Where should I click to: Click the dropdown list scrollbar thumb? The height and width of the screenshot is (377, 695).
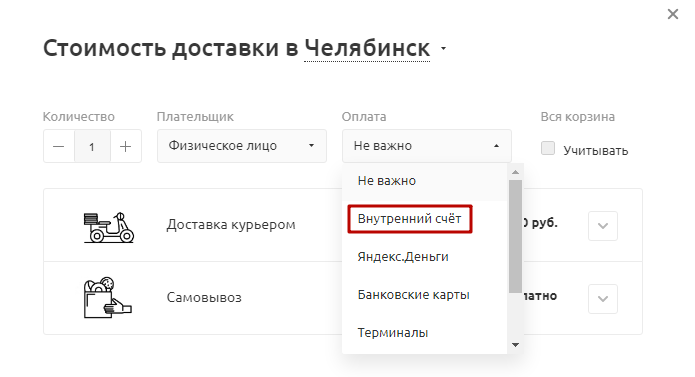pyautogui.click(x=515, y=236)
